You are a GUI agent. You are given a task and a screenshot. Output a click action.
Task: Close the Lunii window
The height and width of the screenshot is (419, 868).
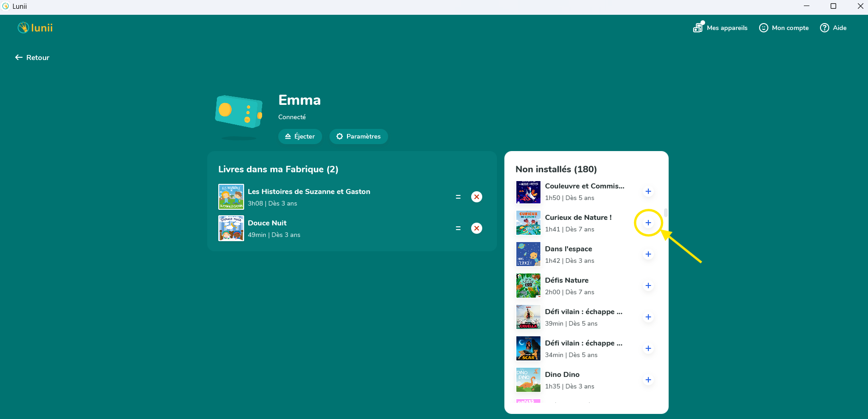[860, 6]
